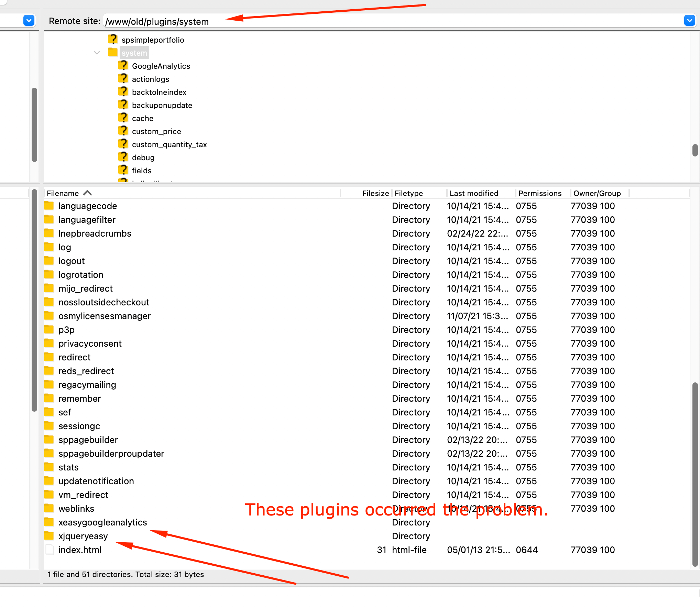The height and width of the screenshot is (608, 700).
Task: Select the xeasygoogleanalytics directory
Action: click(x=102, y=522)
